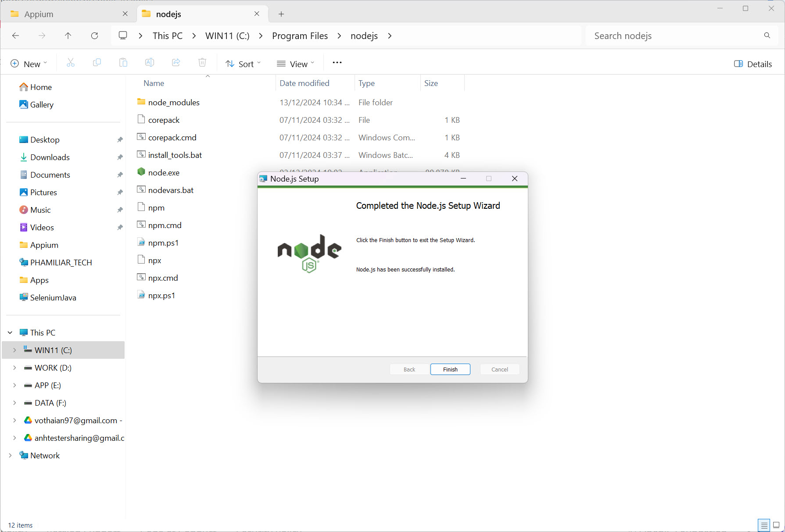Open SeleniumJava in sidebar
Screen dimensions: 785x532
[53, 298]
